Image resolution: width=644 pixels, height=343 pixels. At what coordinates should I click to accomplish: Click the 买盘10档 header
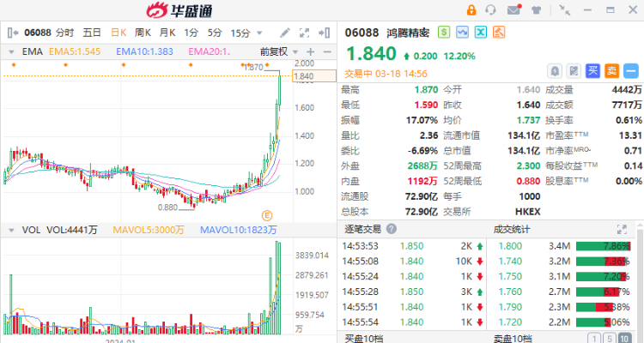coord(363,338)
